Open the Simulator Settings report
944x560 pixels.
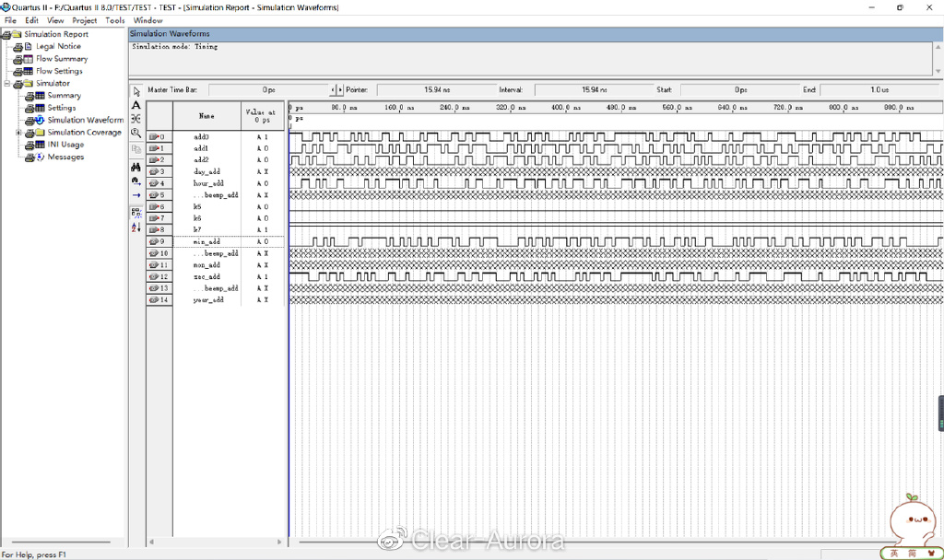click(62, 108)
